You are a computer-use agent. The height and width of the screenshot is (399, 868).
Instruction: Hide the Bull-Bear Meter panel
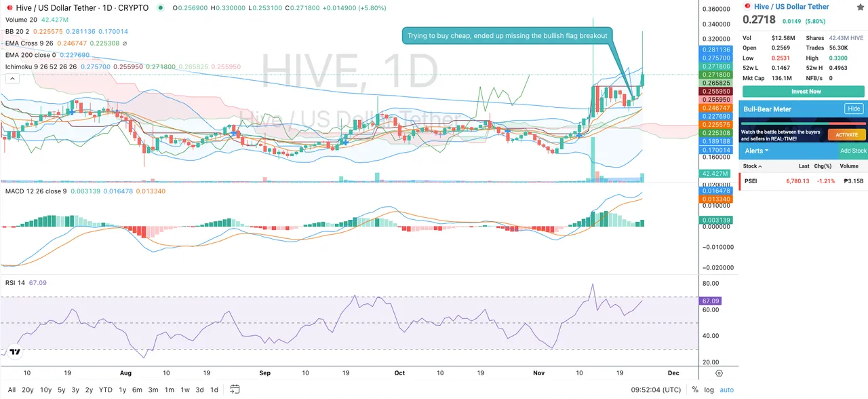(x=854, y=109)
